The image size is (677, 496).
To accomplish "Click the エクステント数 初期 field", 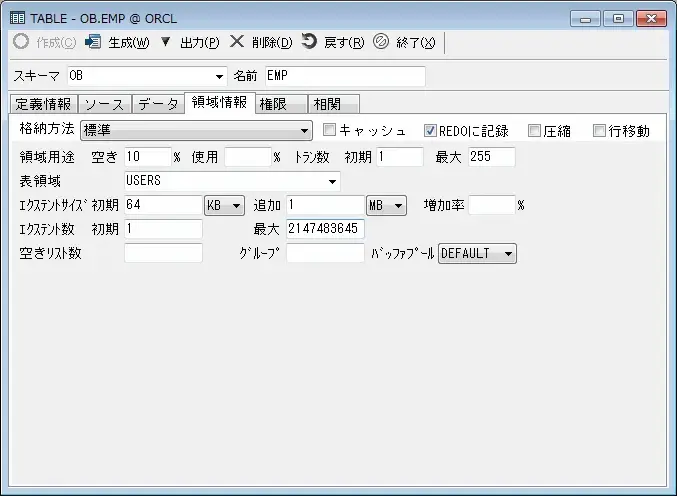I will point(163,229).
